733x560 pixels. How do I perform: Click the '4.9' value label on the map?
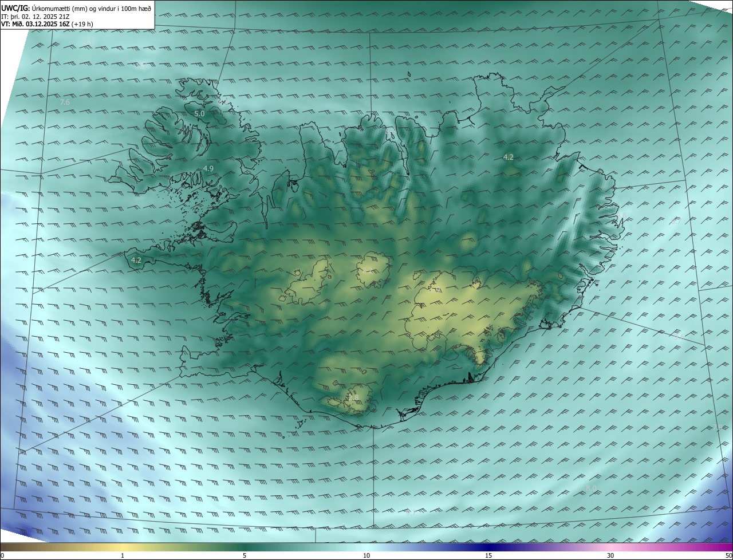click(x=208, y=168)
